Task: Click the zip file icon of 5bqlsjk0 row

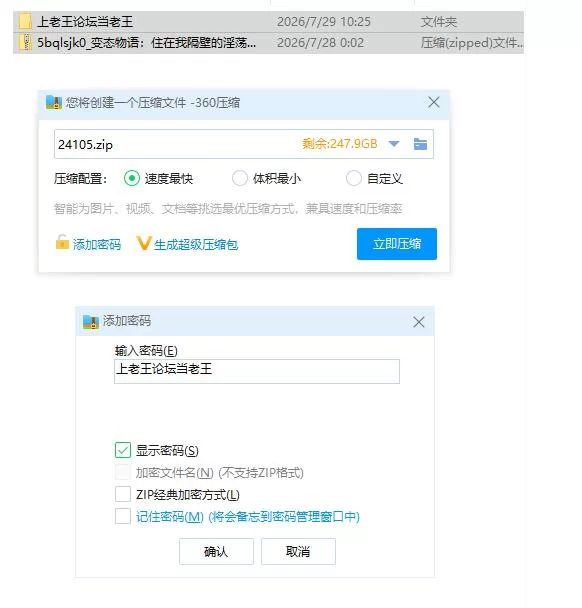Action: pyautogui.click(x=26, y=42)
